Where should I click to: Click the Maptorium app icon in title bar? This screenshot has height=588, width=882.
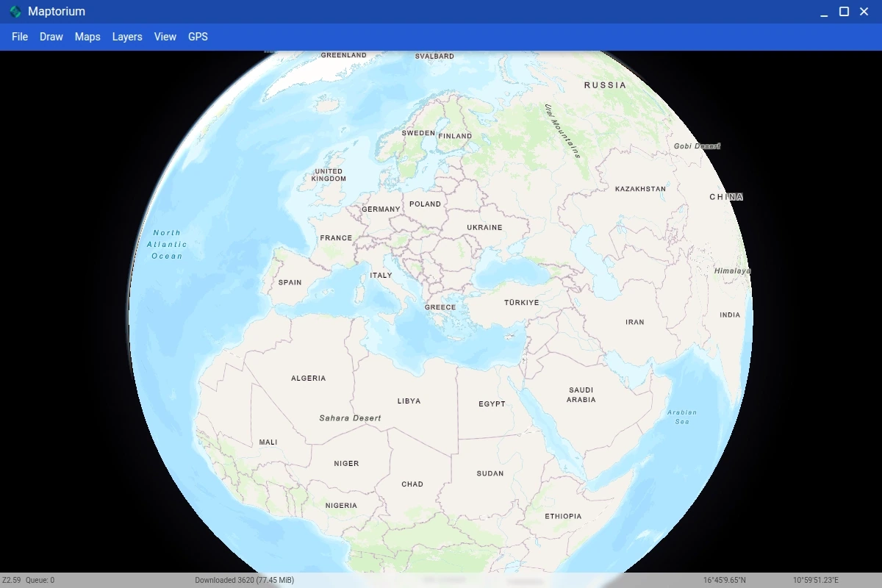click(x=15, y=12)
